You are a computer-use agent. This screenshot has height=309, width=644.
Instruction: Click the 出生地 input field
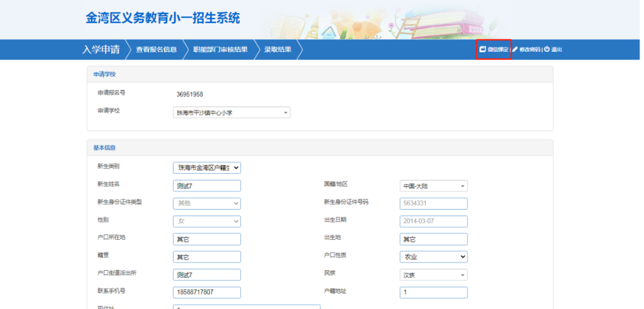coord(433,239)
